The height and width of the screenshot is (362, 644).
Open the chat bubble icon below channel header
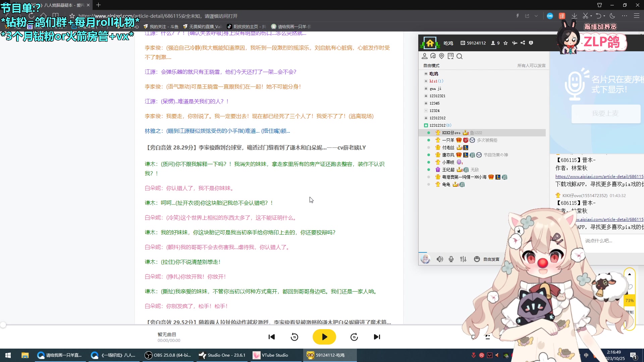click(433, 56)
